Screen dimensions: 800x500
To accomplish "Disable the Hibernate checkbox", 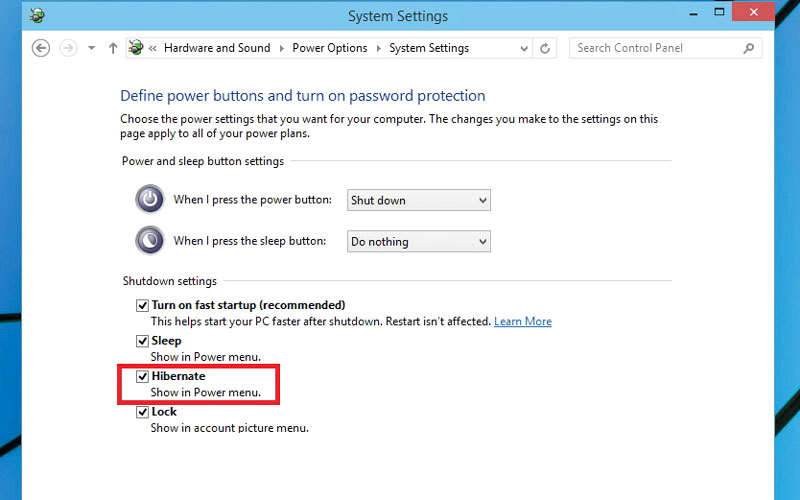I will click(142, 377).
